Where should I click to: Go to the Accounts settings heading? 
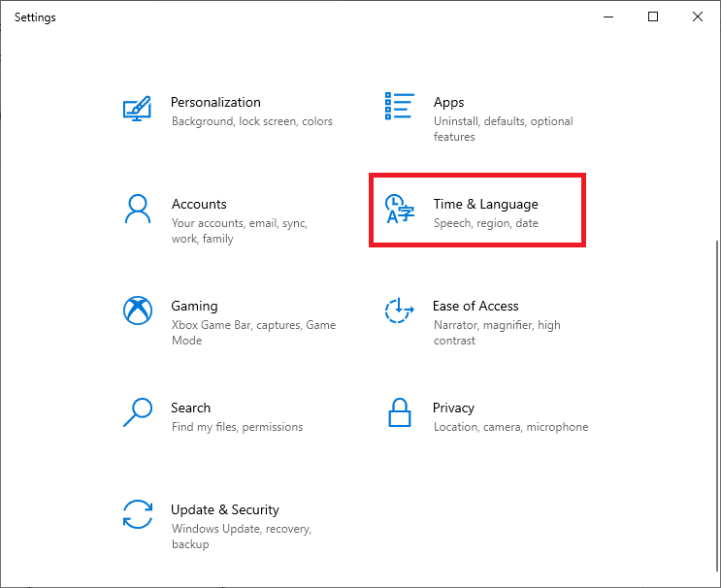(199, 204)
